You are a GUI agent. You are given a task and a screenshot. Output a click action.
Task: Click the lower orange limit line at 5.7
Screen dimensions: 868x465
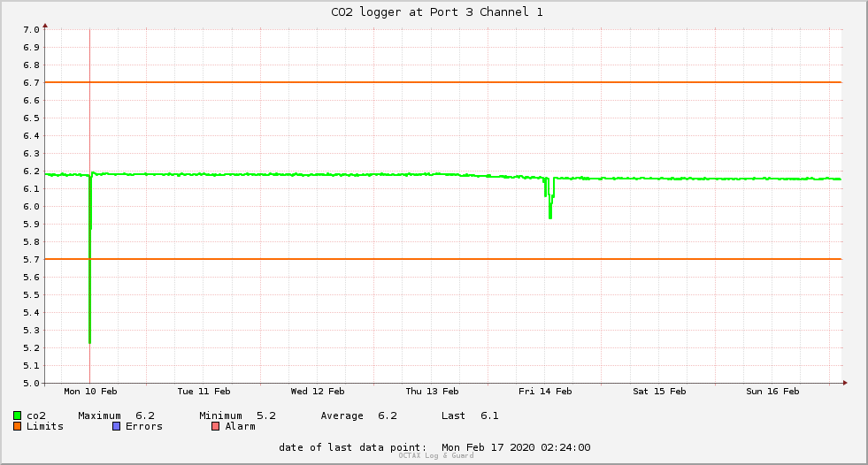point(443,259)
